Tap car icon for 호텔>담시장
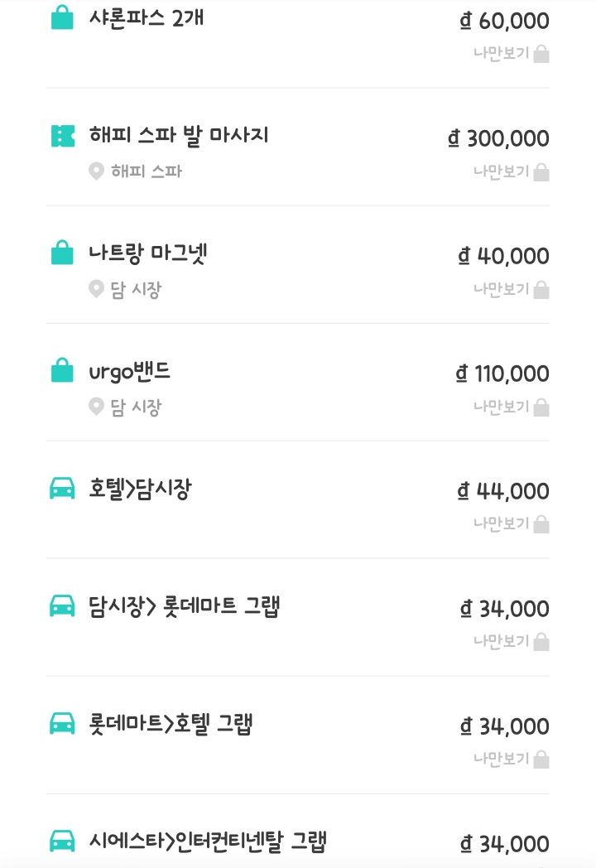 tap(62, 489)
